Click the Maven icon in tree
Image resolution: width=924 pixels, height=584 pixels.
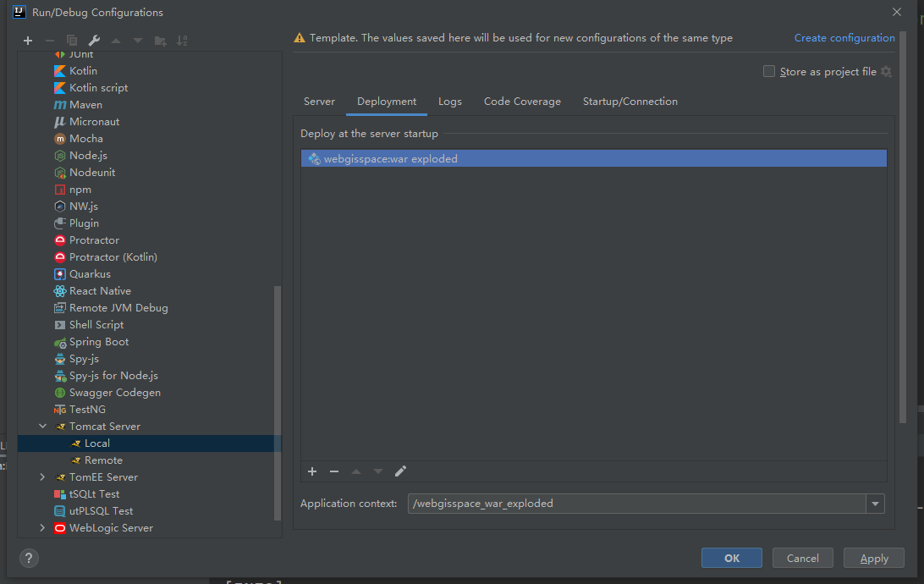(x=59, y=105)
